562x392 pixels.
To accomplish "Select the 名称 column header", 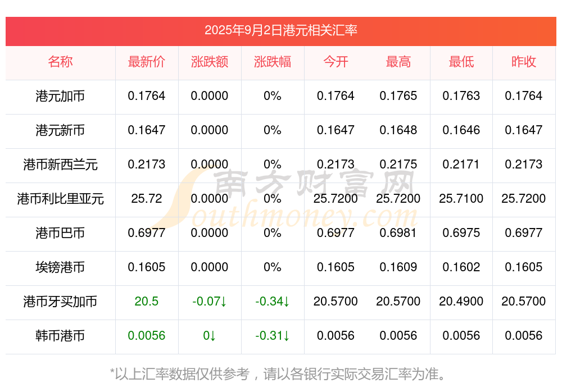I will pos(60,62).
